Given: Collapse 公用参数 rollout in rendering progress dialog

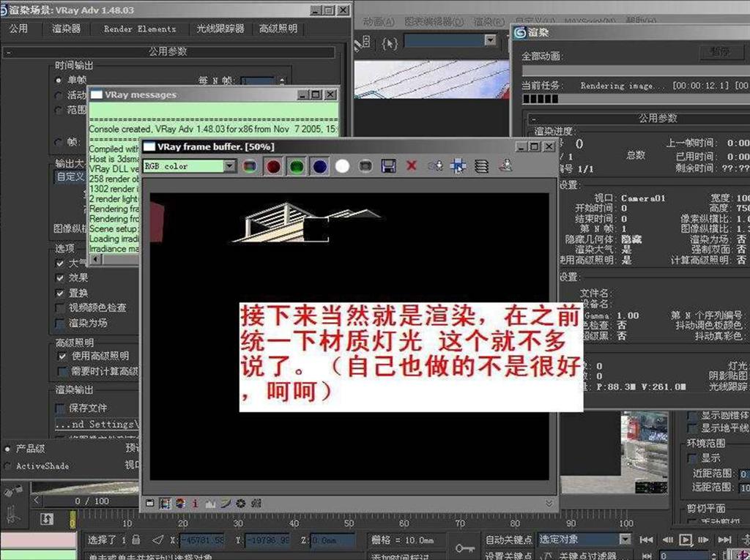Looking at the screenshot, I should (x=639, y=118).
